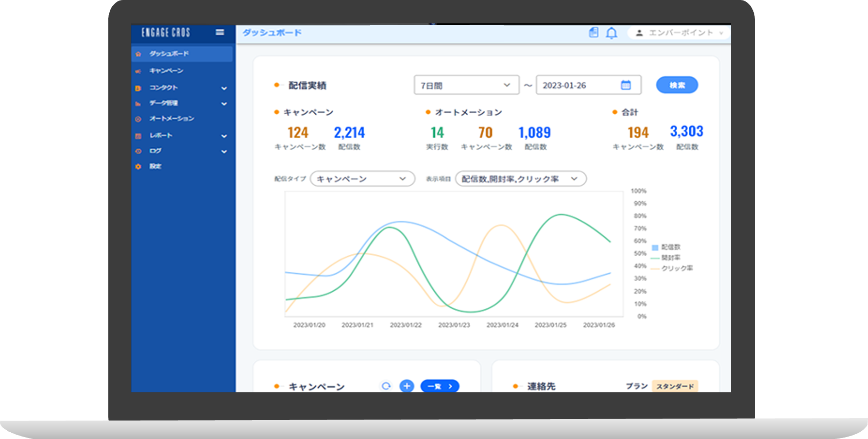Open the 7日間 period dropdown
Screen dimensions: 868x439
click(x=466, y=85)
